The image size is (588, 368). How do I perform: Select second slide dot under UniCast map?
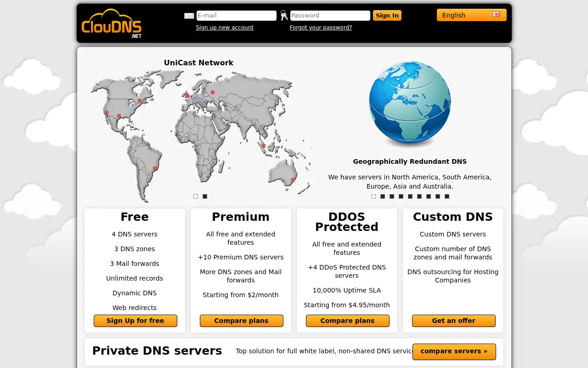click(x=205, y=196)
